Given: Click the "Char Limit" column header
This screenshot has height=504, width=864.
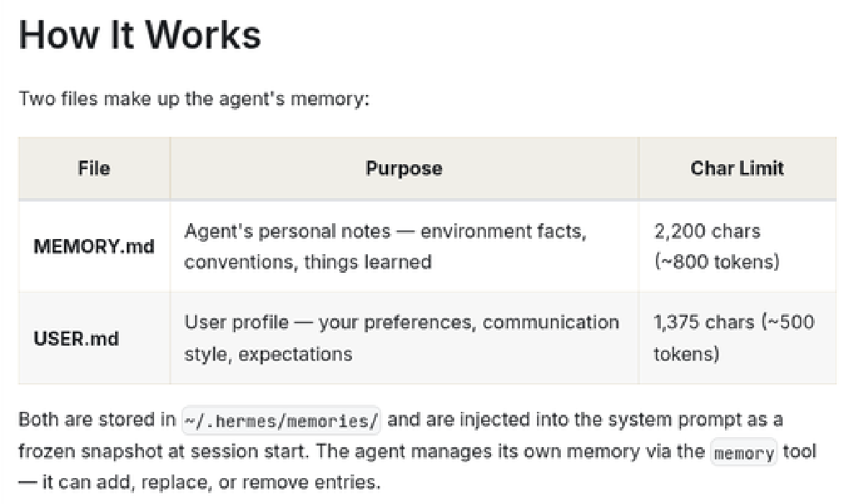Looking at the screenshot, I should 737,168.
